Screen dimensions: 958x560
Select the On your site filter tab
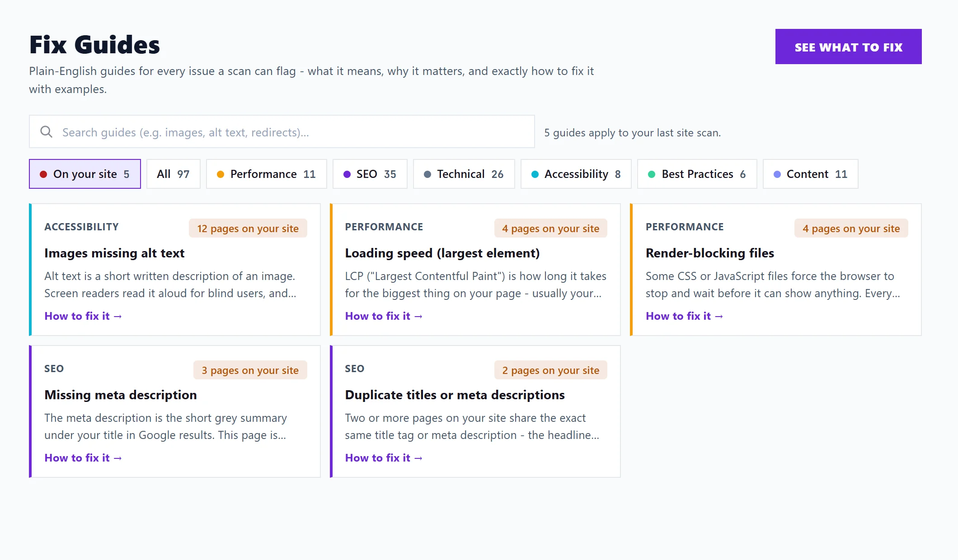85,174
